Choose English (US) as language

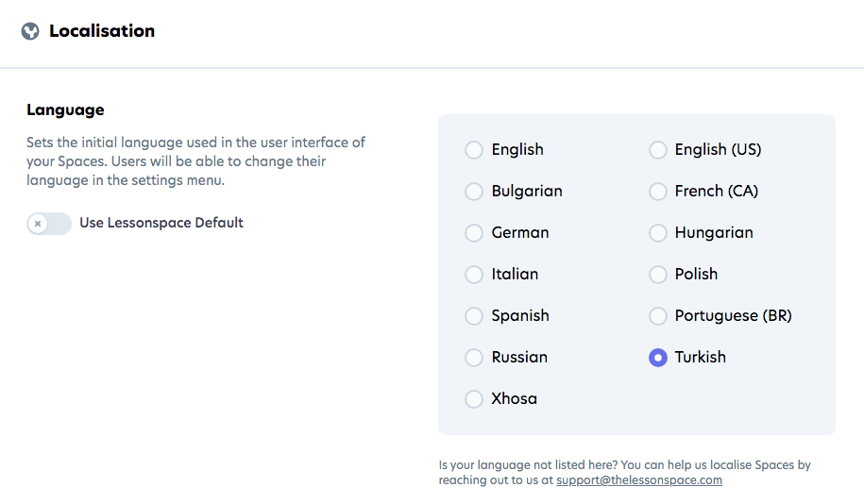(658, 150)
